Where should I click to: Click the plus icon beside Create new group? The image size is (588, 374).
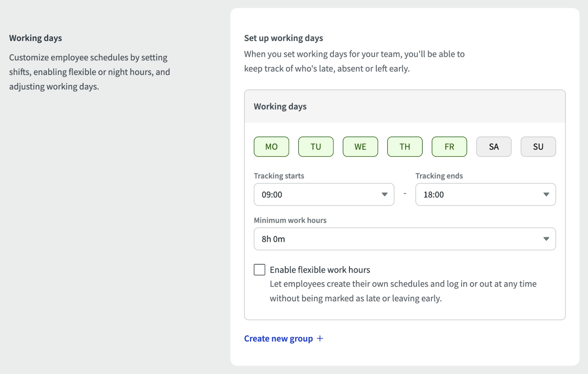tap(320, 338)
